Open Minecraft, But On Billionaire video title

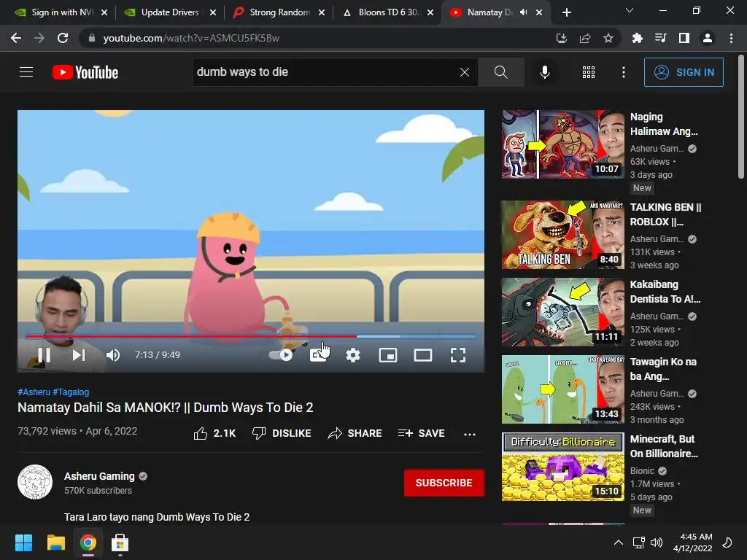(x=664, y=446)
